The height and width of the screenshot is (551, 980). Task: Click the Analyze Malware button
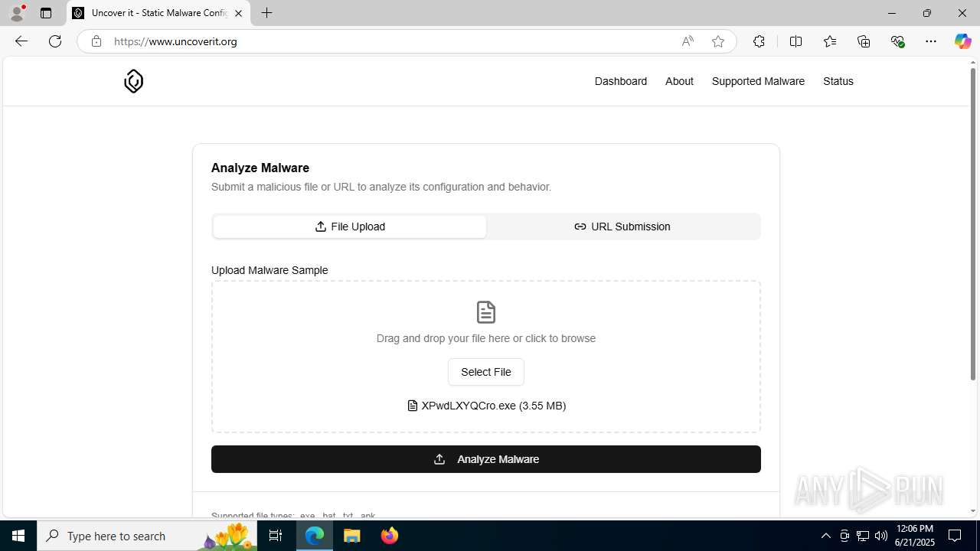pos(486,459)
